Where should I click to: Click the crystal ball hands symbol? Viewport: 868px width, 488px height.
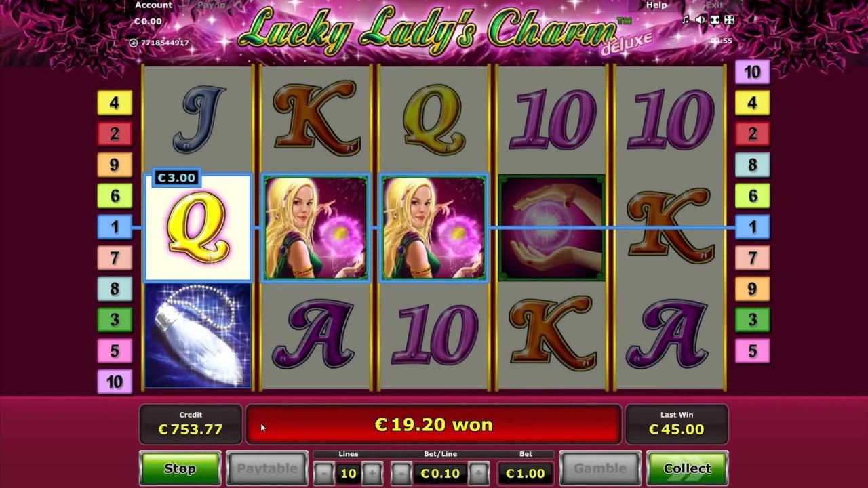click(552, 228)
